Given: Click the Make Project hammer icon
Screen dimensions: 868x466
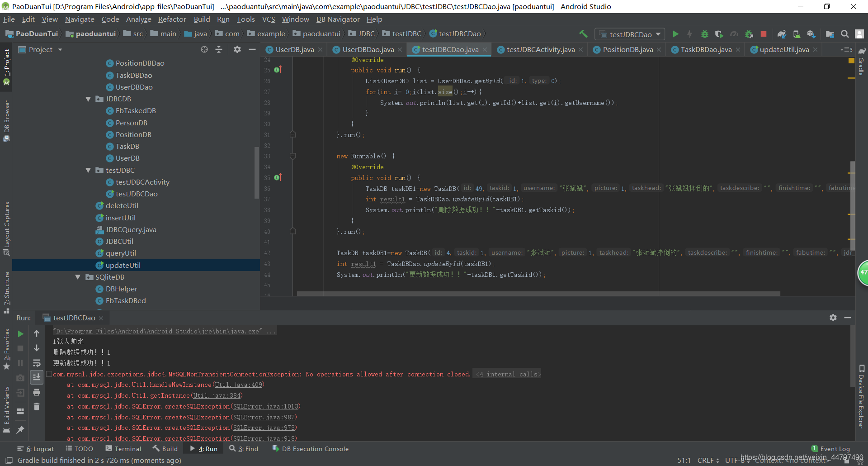Looking at the screenshot, I should [x=583, y=34].
